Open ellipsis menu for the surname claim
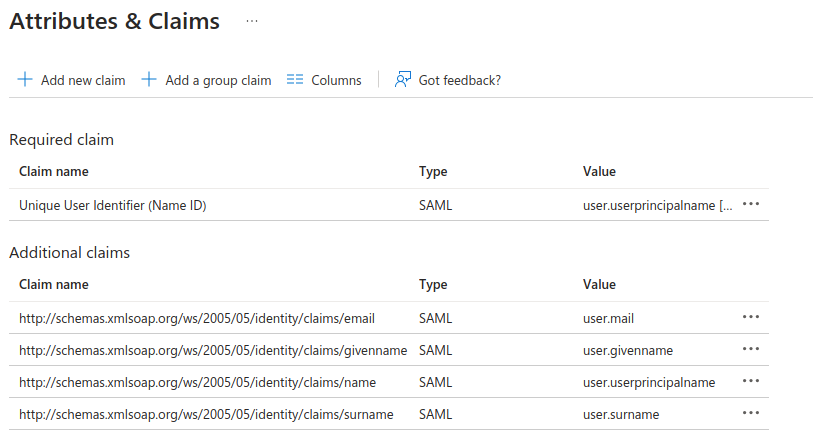This screenshot has width=813, height=445. pyautogui.click(x=751, y=414)
